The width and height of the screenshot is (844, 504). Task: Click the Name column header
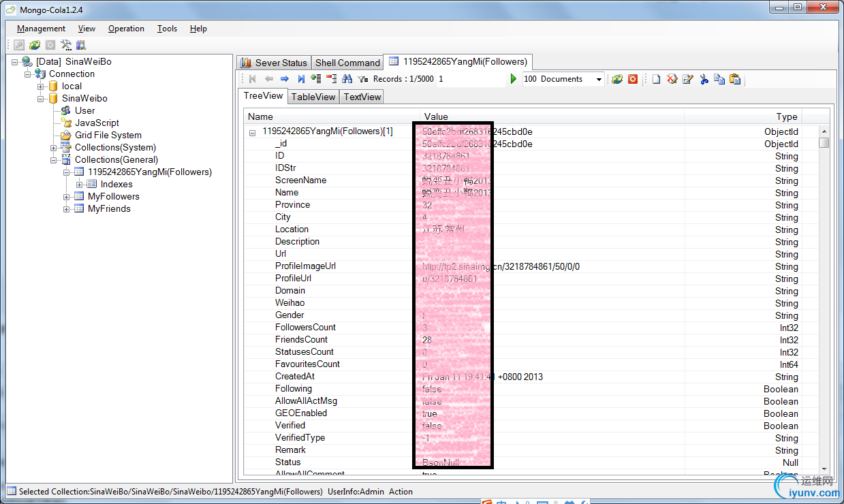click(x=332, y=116)
